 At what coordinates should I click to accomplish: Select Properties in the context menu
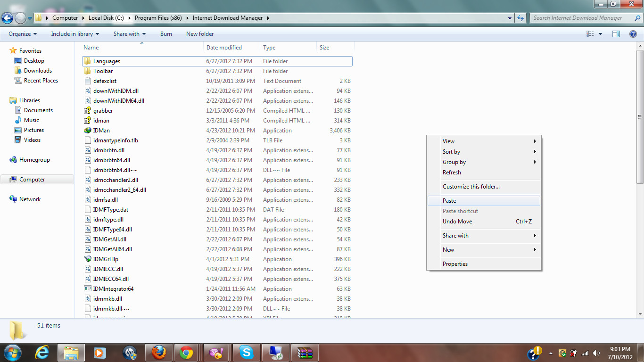point(455,264)
